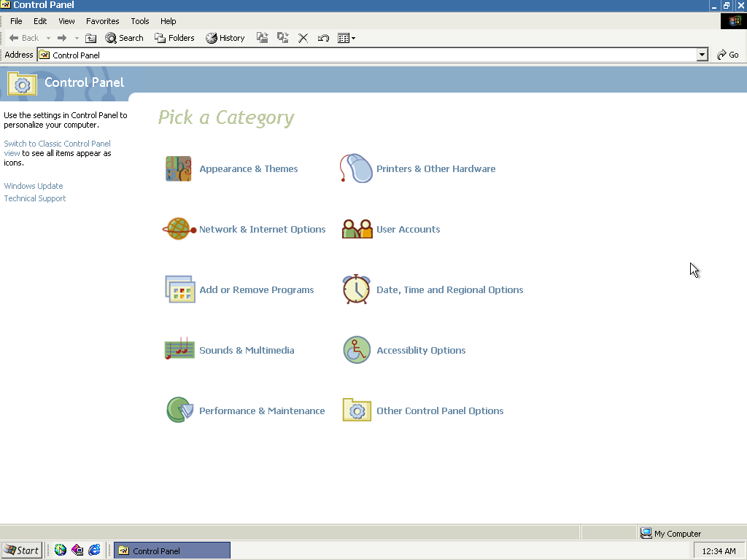Click the Printers & Other Hardware mouse icon
Viewport: 747px width, 560px height.
point(357,168)
